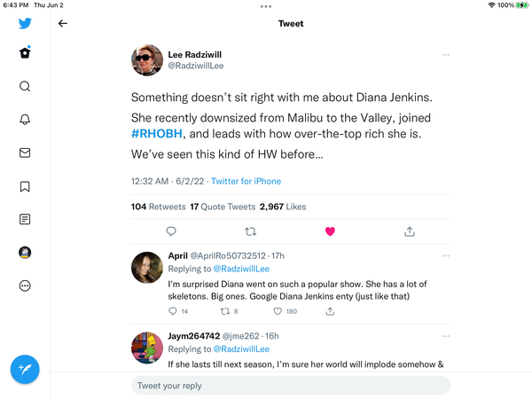Click the Tweet your reply field
Screen dimensions: 532x399
[x=291, y=386]
